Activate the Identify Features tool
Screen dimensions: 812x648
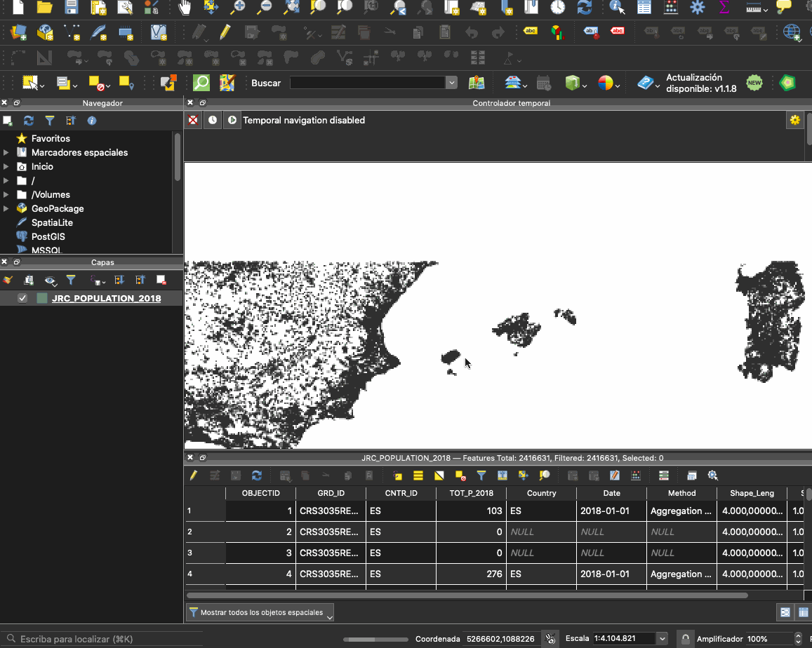coord(617,8)
